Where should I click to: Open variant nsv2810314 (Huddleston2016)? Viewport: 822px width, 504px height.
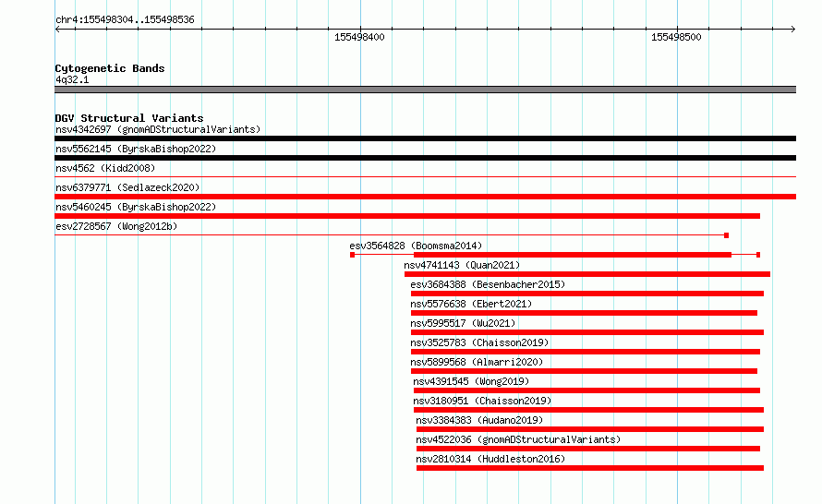[x=490, y=459]
